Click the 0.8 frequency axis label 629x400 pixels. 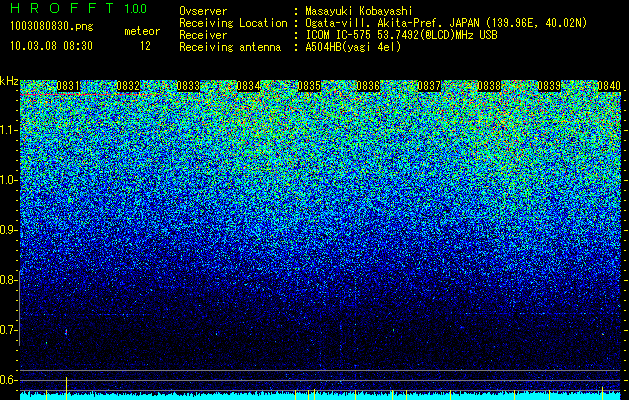click(x=8, y=280)
